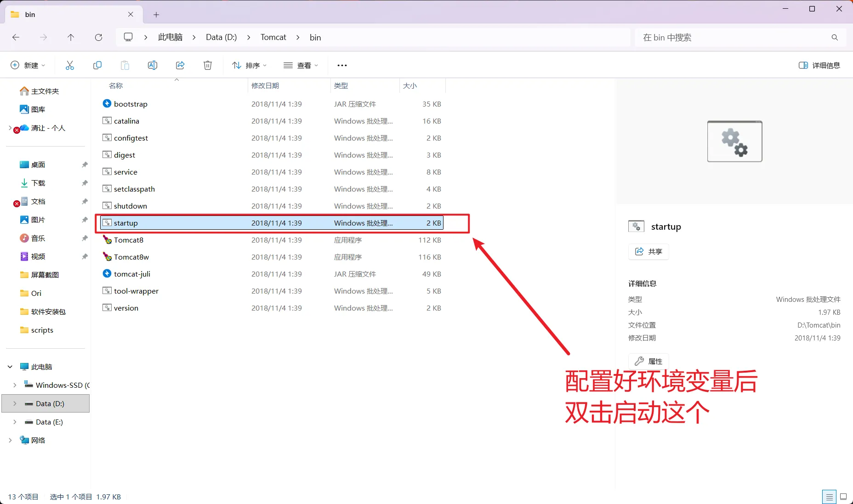853x504 pixels.
Task: Select the service batch file
Action: (x=272, y=172)
